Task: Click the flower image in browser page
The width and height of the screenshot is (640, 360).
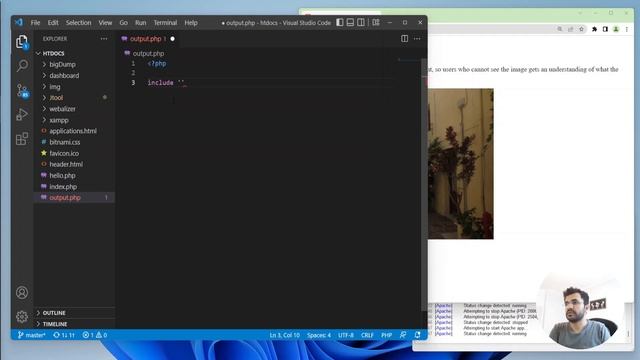Action: point(460,164)
